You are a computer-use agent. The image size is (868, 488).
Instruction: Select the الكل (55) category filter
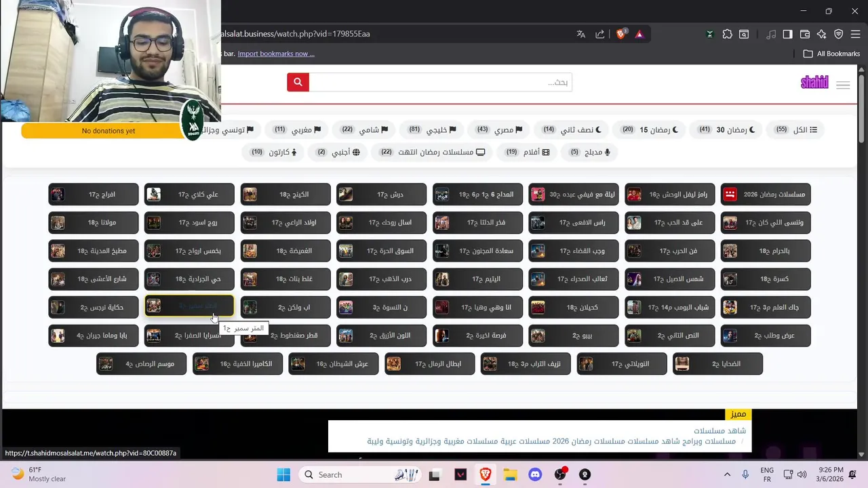796,129
